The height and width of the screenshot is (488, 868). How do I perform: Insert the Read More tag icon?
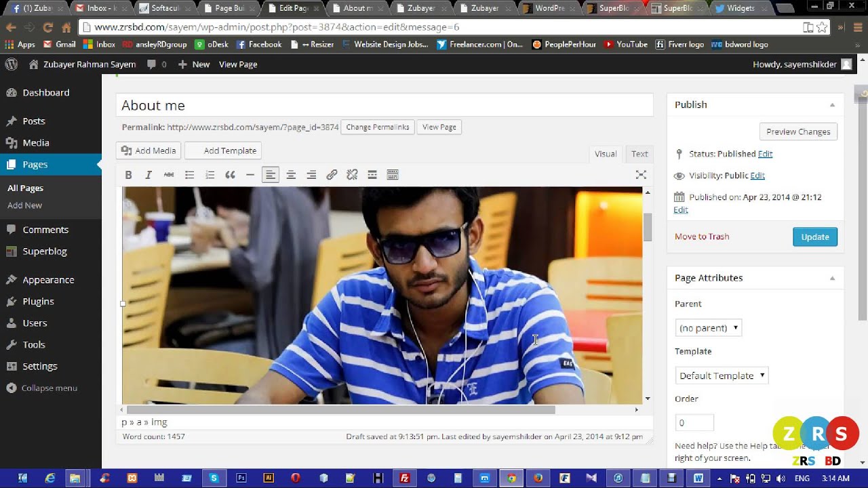372,175
